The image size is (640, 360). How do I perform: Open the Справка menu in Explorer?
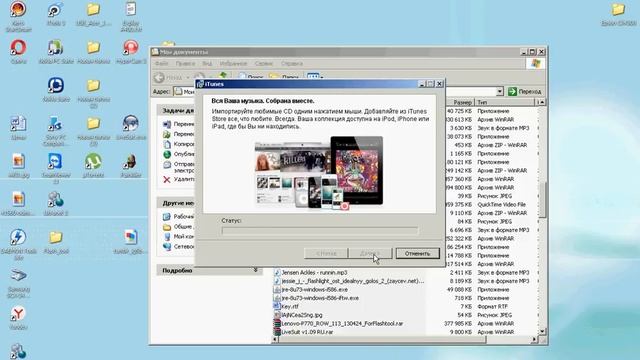pos(292,64)
